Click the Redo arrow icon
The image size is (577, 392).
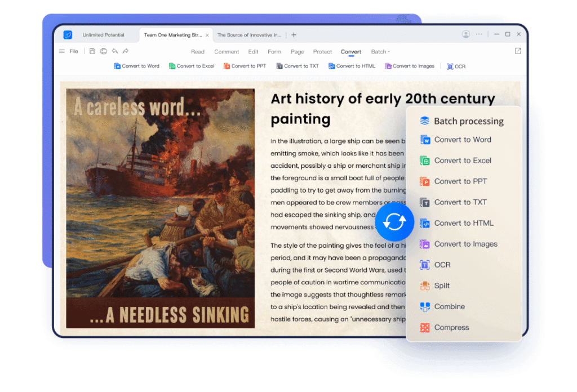pyautogui.click(x=126, y=51)
